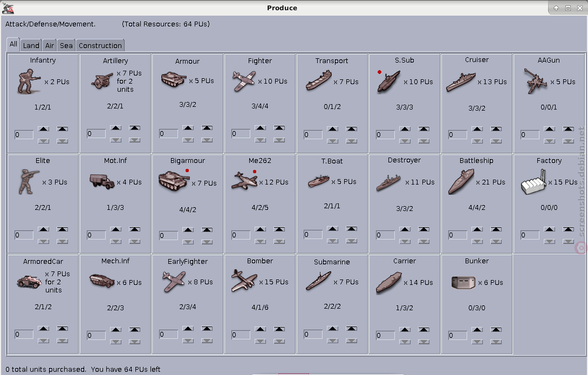This screenshot has width=588, height=375.
Task: Click the Factory building icon
Action: click(534, 182)
